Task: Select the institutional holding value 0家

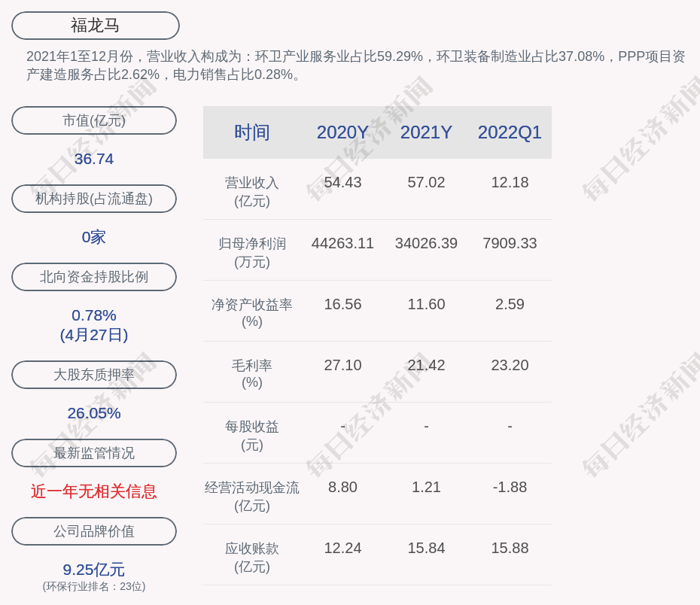Action: click(94, 237)
